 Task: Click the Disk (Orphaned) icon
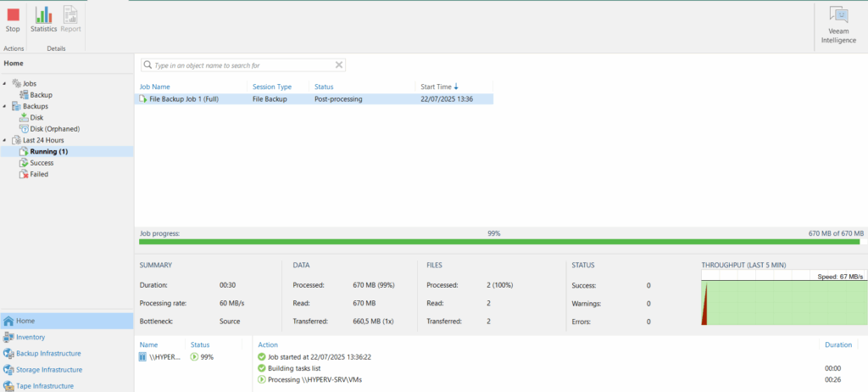click(x=24, y=129)
